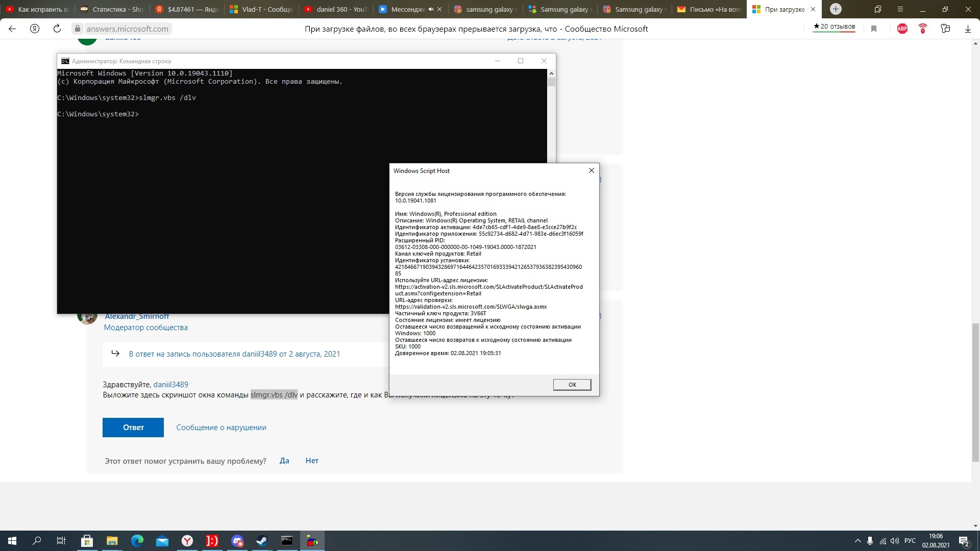This screenshot has width=980, height=551.
Task: Open the colored cube app on taskbar
Action: (x=312, y=541)
